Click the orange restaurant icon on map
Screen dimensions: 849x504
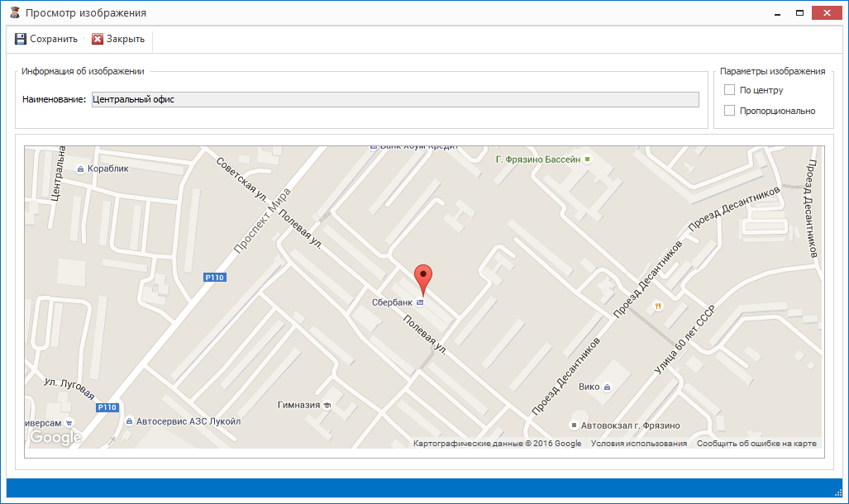[658, 306]
